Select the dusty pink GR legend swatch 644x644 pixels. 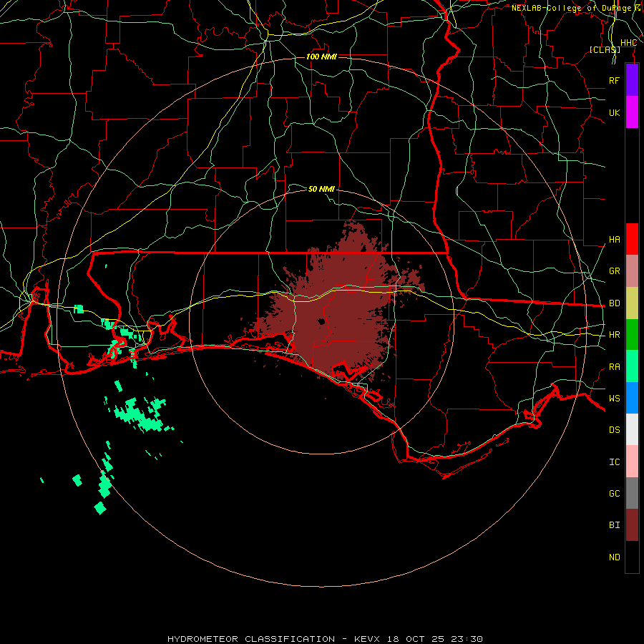tap(632, 271)
